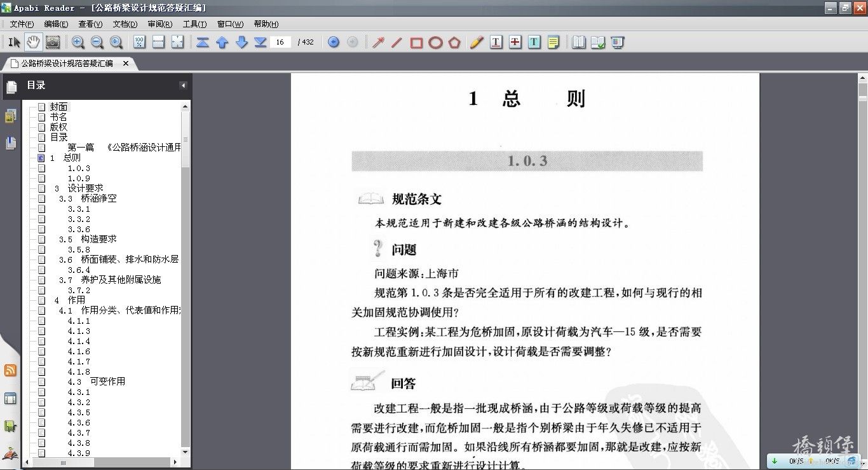Viewport: 868px width, 470px height.
Task: Select the Hand pan tool
Action: pos(33,42)
